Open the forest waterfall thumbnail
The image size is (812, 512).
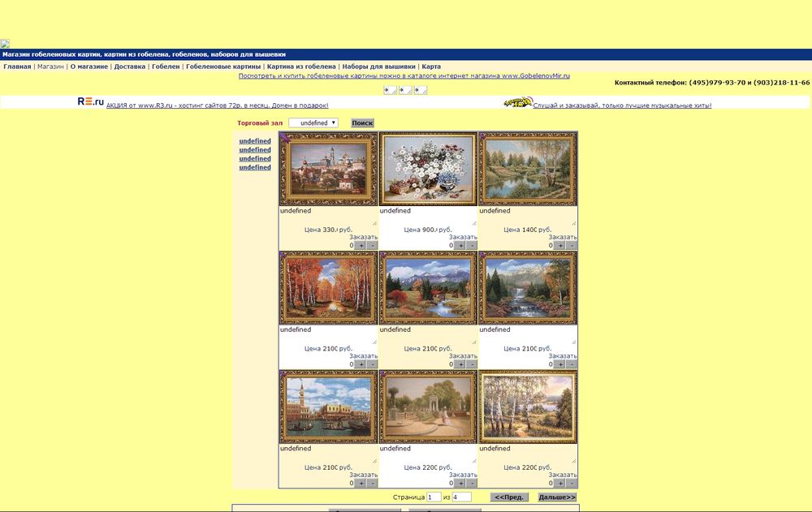528,288
